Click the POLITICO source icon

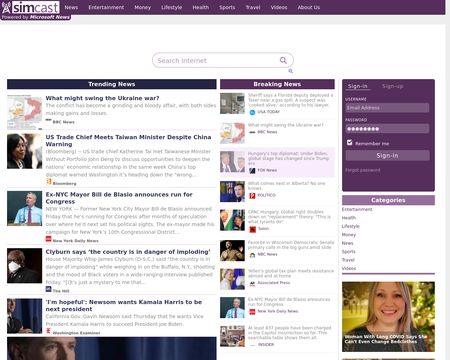[x=252, y=195]
